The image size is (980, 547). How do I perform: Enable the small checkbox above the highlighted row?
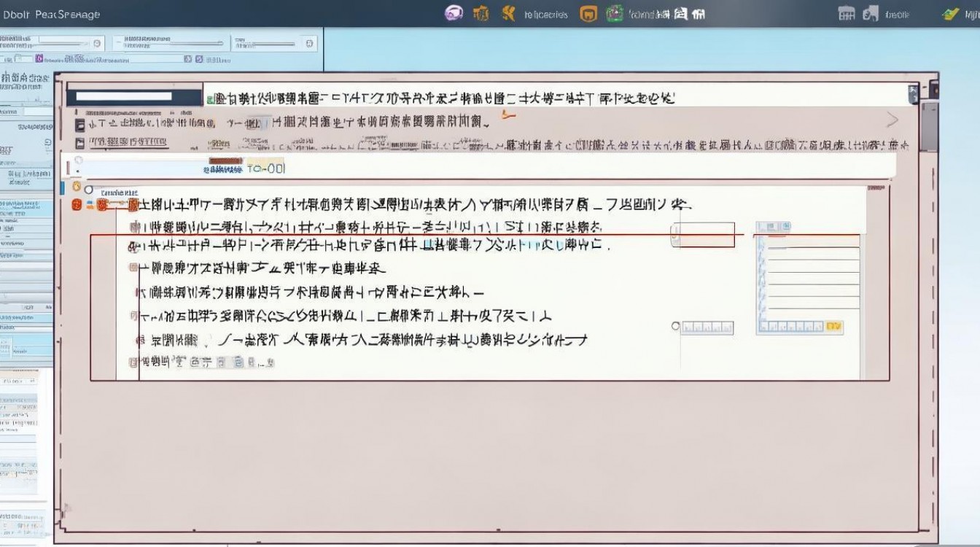point(674,233)
